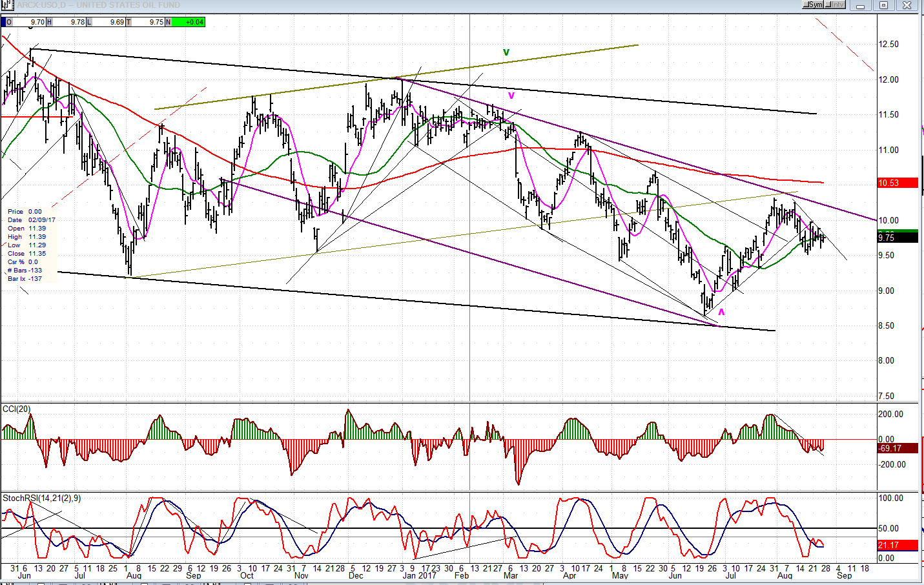Click the chart icon in title bar
924x585 pixels.
click(7, 5)
